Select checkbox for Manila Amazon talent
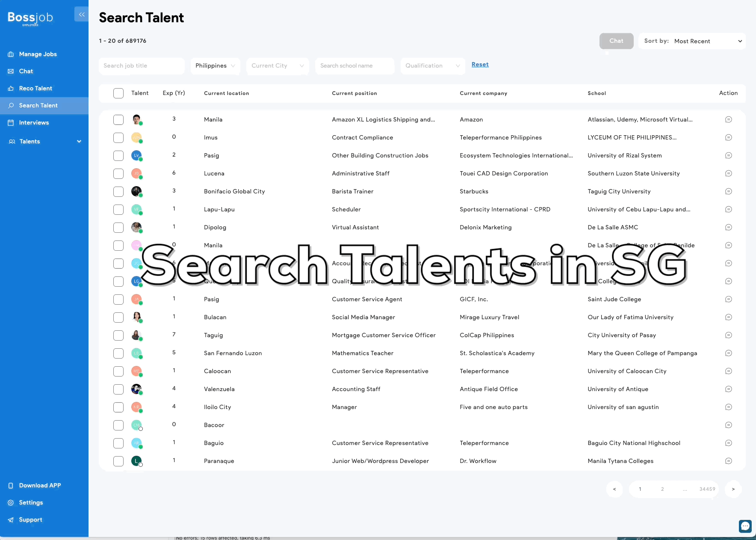Viewport: 756px width, 540px height. click(118, 120)
